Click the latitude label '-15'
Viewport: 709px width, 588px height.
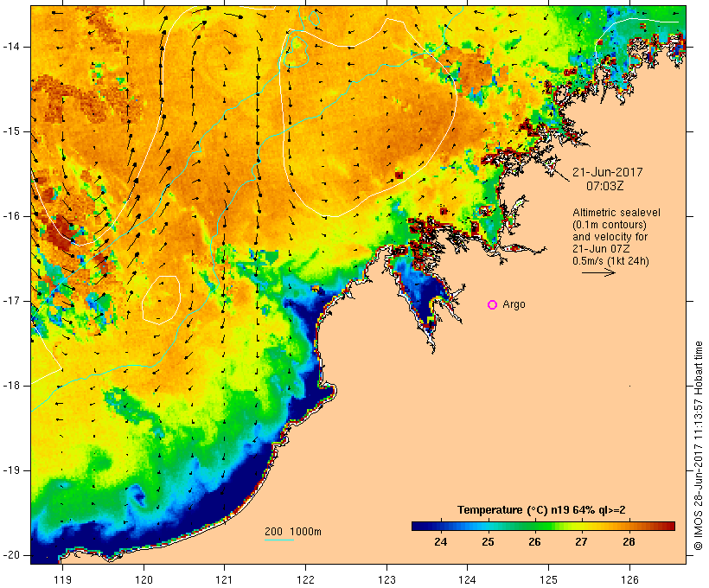pos(10,131)
